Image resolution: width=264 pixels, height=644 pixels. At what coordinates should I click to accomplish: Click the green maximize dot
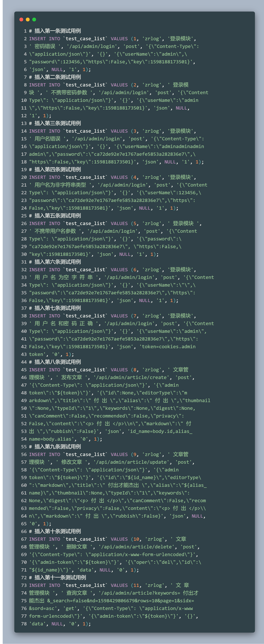click(x=34, y=20)
